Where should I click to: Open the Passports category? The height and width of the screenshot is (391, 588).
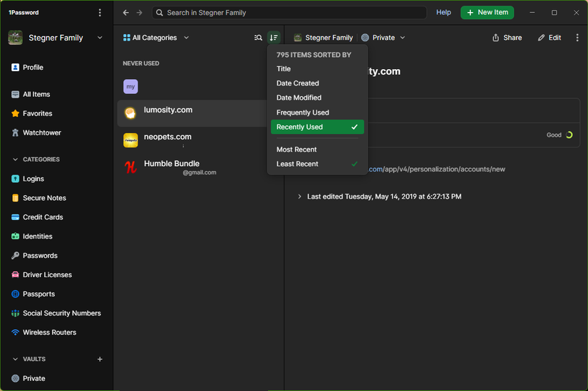coord(38,294)
